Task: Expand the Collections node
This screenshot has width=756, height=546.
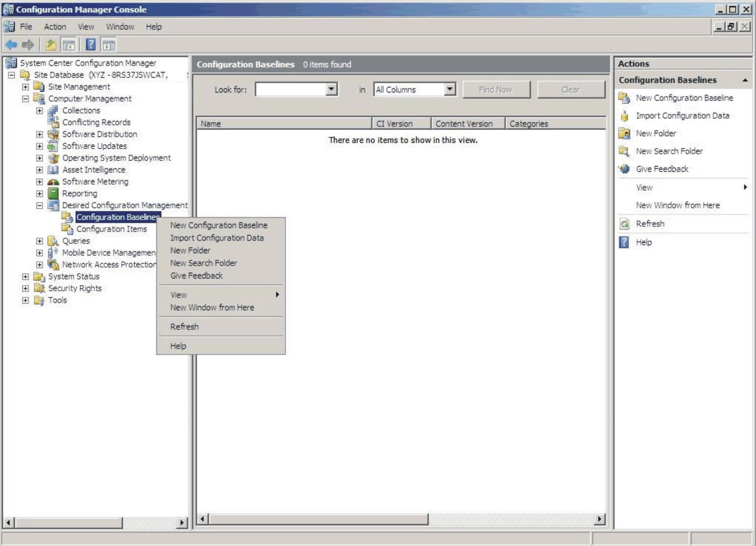Action: click(40, 111)
